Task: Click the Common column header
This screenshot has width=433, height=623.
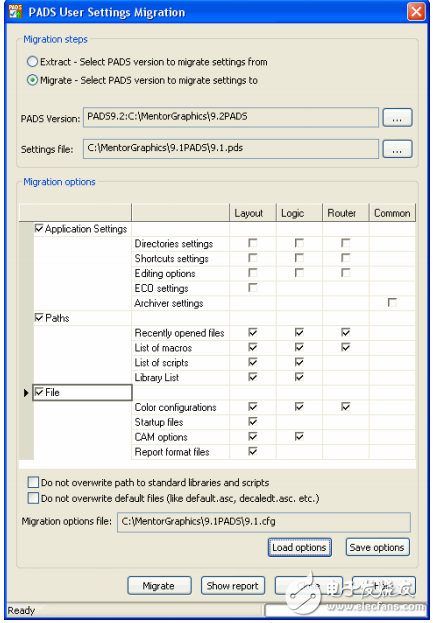Action: pyautogui.click(x=392, y=213)
